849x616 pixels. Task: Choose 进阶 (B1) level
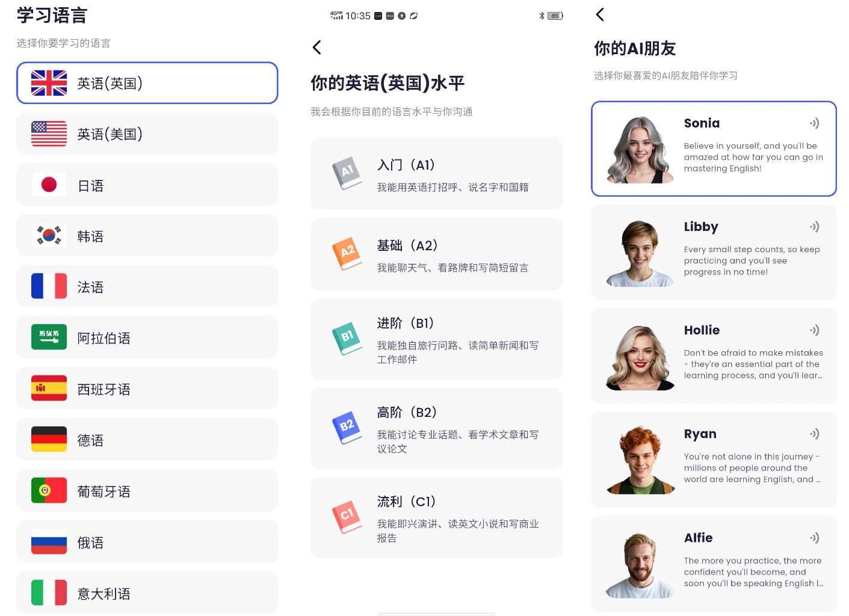(x=436, y=339)
